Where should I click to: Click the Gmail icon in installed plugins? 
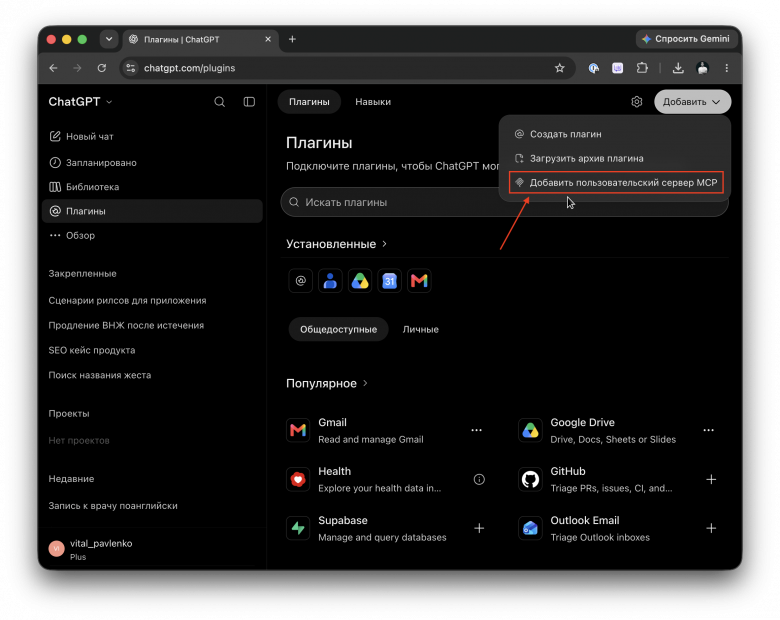[419, 281]
